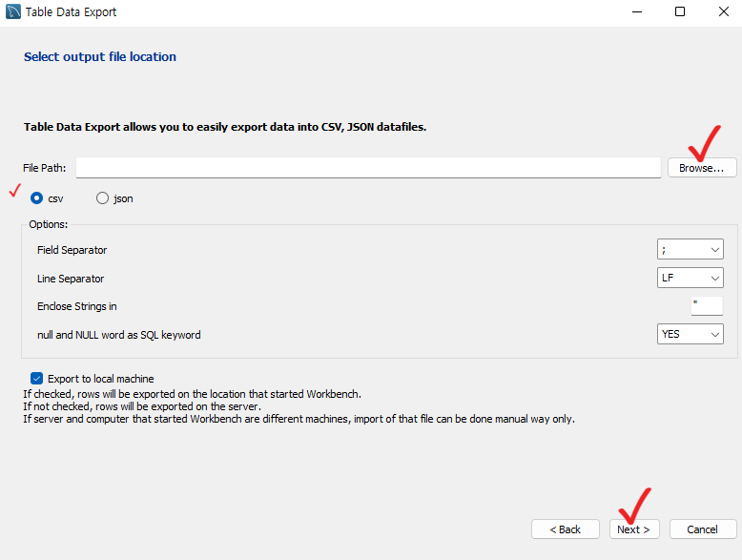Maximize the Table Data Export window
This screenshot has height=560, width=742.
click(x=680, y=11)
